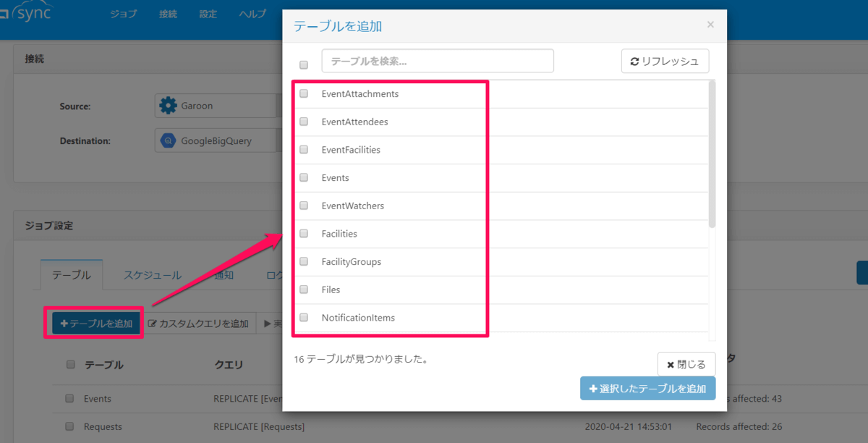Viewport: 868px width, 443px height.
Task: Toggle the select-all checkbox beside search
Action: (x=304, y=64)
